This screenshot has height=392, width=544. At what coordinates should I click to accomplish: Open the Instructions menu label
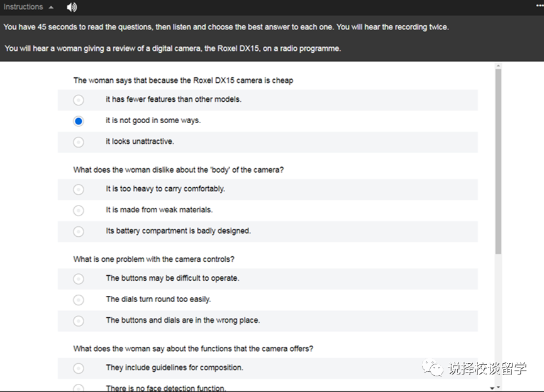pyautogui.click(x=23, y=7)
